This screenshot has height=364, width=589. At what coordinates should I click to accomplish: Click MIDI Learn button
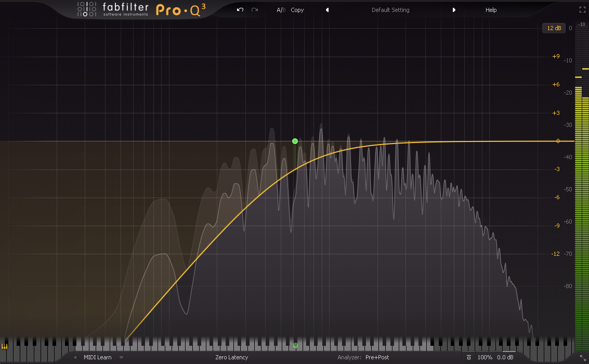click(x=97, y=357)
